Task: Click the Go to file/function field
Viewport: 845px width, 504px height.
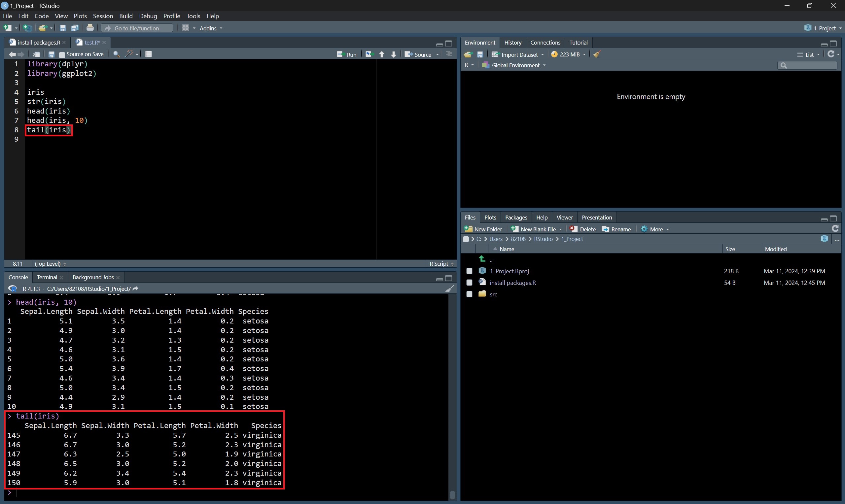Action: (x=137, y=28)
